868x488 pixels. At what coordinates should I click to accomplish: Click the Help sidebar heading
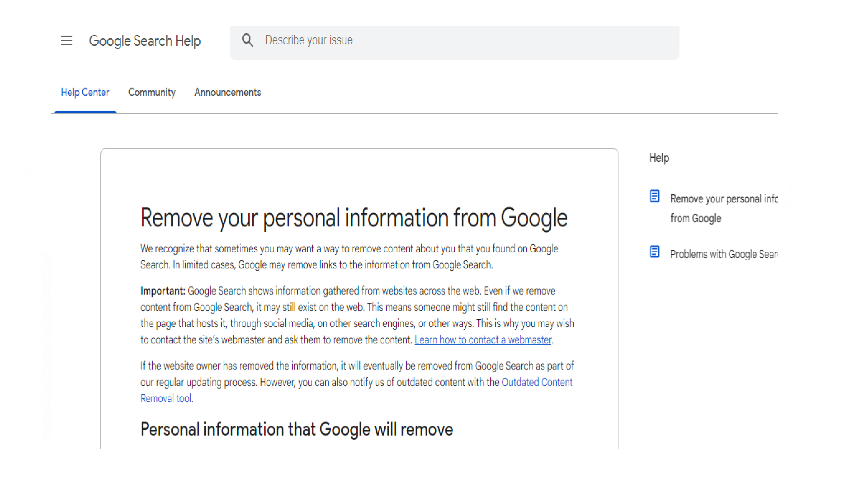[x=659, y=158]
